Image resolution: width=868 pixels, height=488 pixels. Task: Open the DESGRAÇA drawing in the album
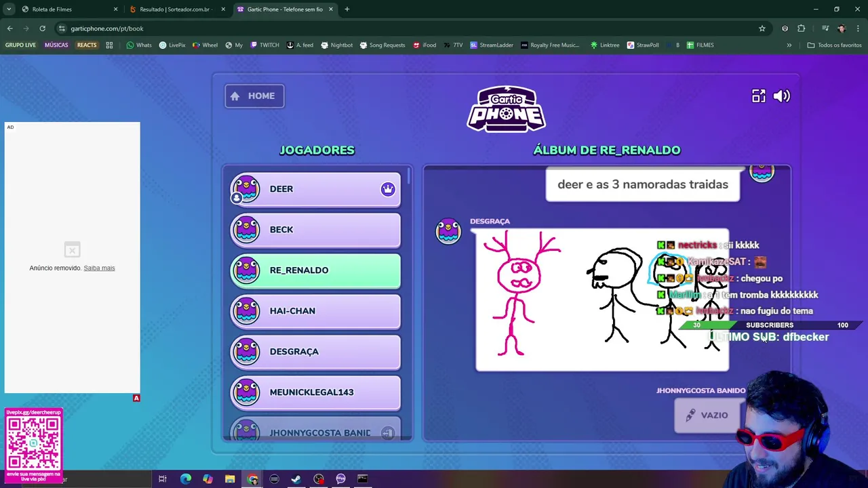click(x=602, y=300)
